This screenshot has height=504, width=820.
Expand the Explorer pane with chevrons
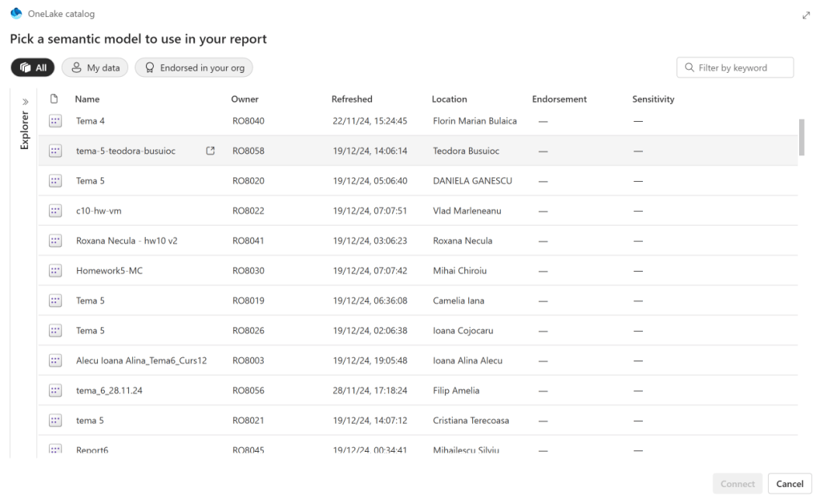25,103
